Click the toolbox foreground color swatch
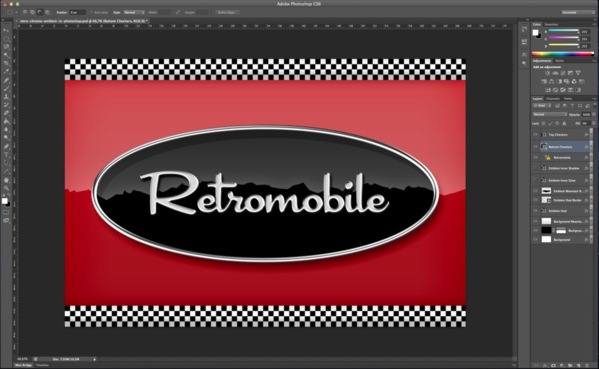Viewport: 599px width, 369px height. [4, 201]
